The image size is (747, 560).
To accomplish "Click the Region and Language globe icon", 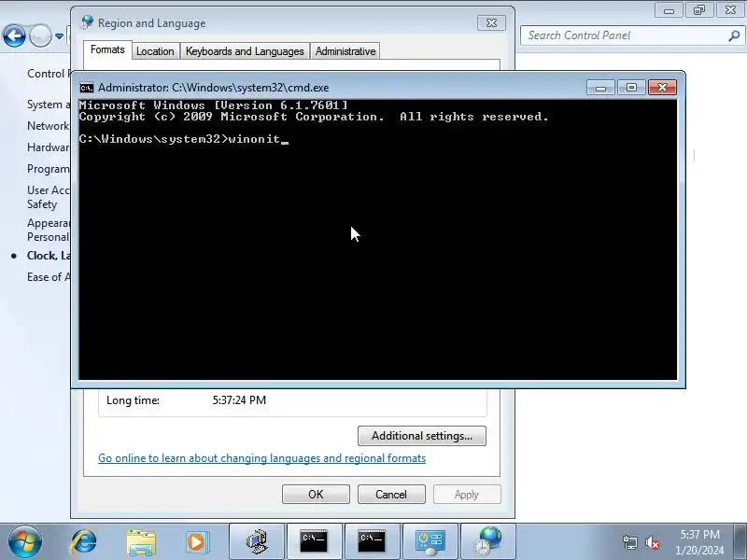I will 87,22.
